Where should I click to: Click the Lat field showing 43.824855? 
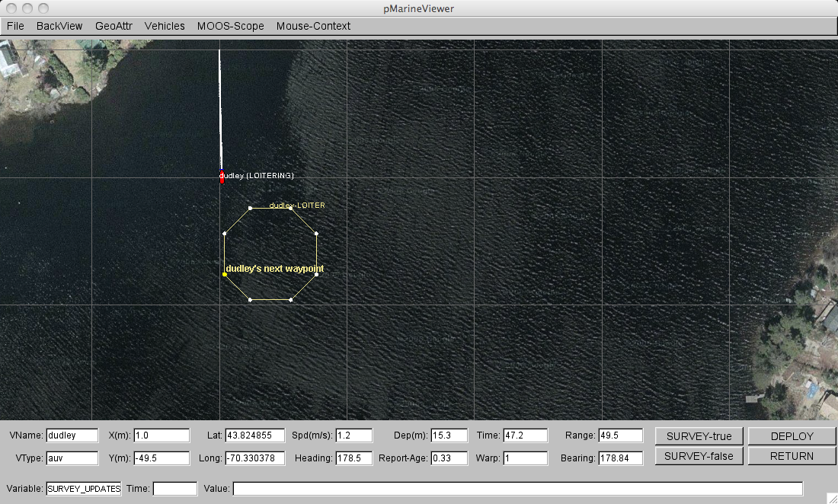point(254,435)
